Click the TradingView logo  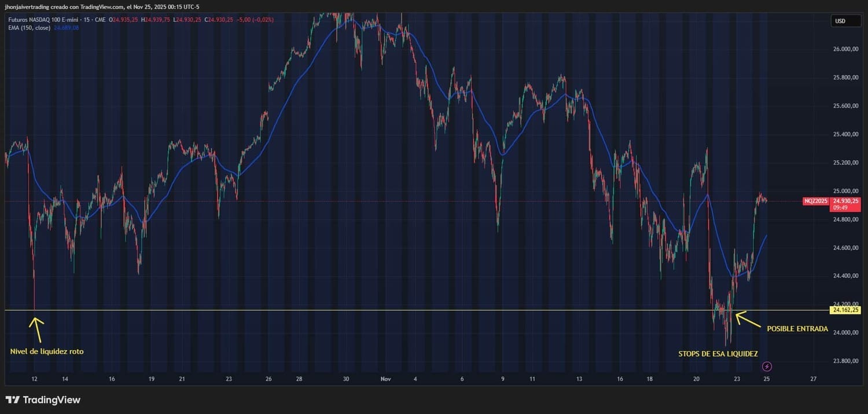coord(43,400)
